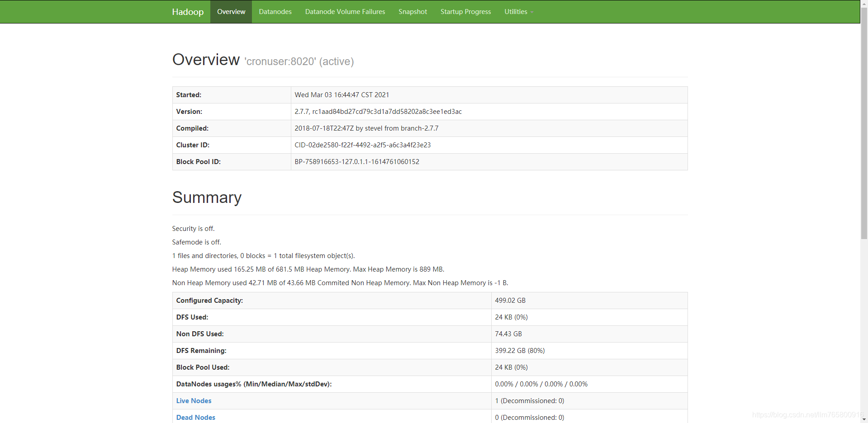Image resolution: width=868 pixels, height=423 pixels.
Task: Select the Cluster ID value
Action: pyautogui.click(x=362, y=145)
